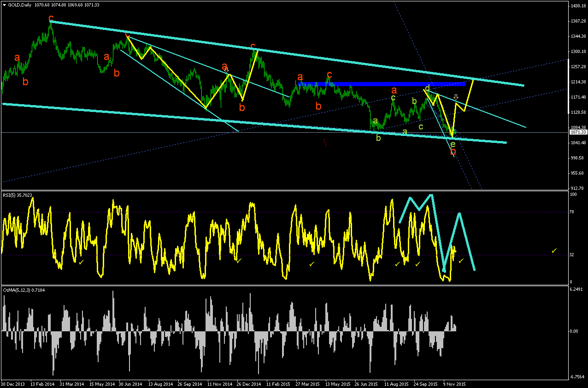Click the 30 Jun 2014 date label

(130, 384)
